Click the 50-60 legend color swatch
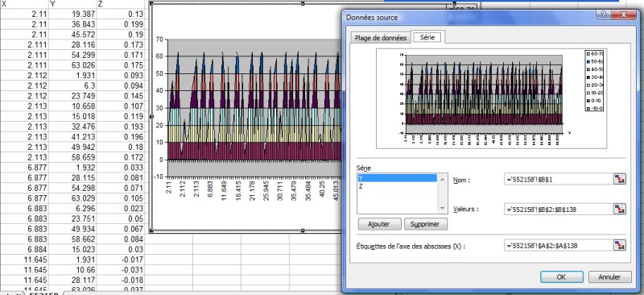Screen dimensions: 644x295 588,61
